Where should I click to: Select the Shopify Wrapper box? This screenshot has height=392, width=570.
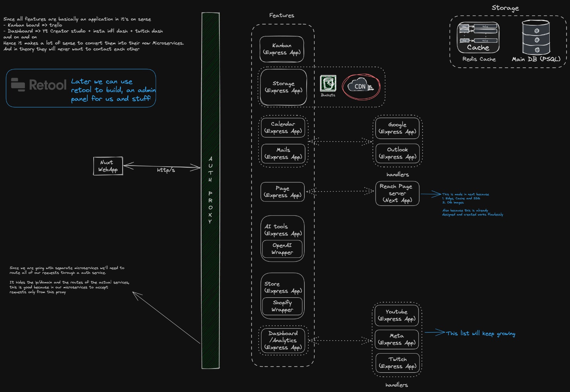282,306
